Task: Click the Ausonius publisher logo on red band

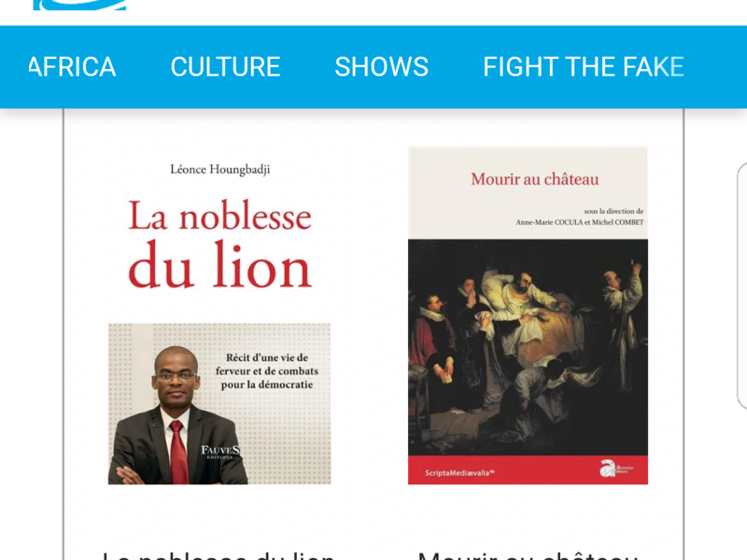Action: click(616, 469)
